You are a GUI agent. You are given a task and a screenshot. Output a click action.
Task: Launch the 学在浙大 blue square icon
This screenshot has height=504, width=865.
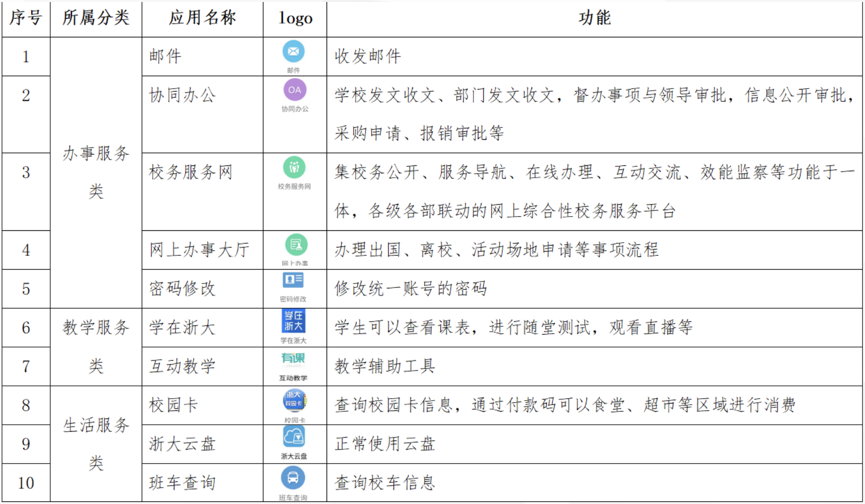[294, 321]
